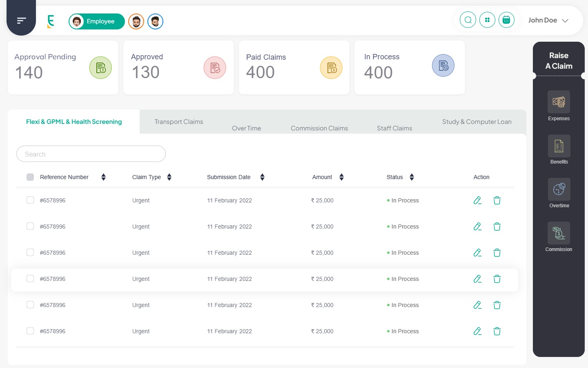Open the Study & Computer Loan tab
This screenshot has width=588, height=368.
pyautogui.click(x=477, y=122)
